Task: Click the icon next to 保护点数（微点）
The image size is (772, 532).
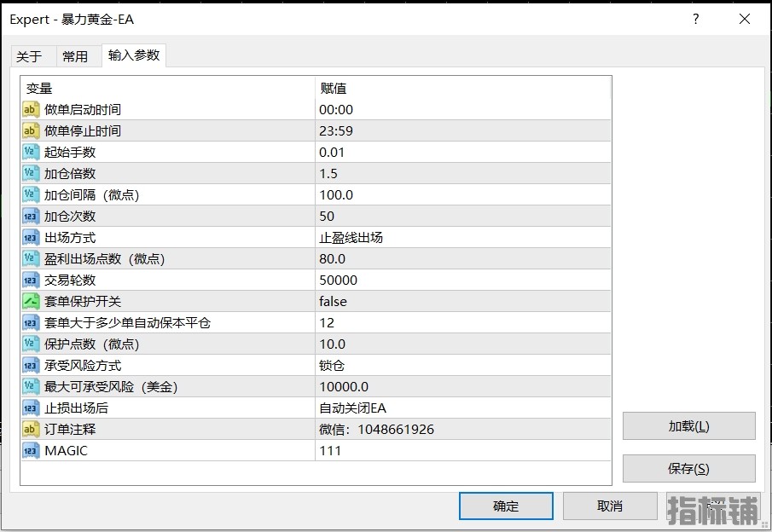Action: pyautogui.click(x=31, y=344)
